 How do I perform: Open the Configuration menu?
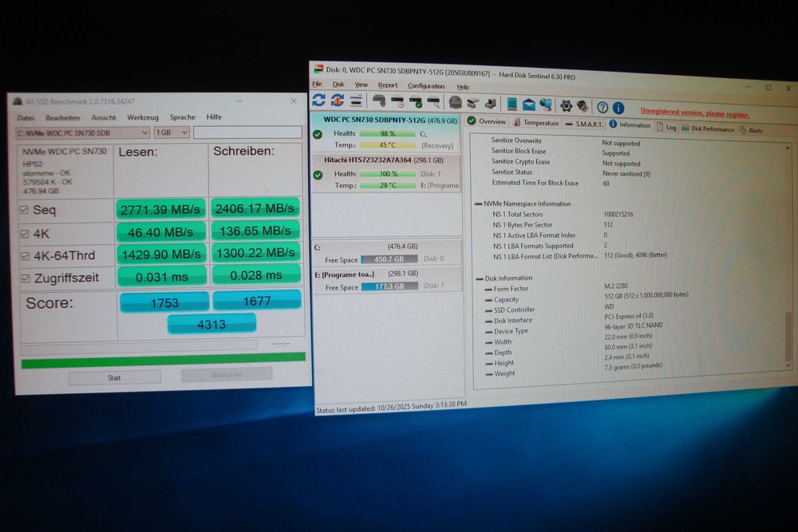426,86
